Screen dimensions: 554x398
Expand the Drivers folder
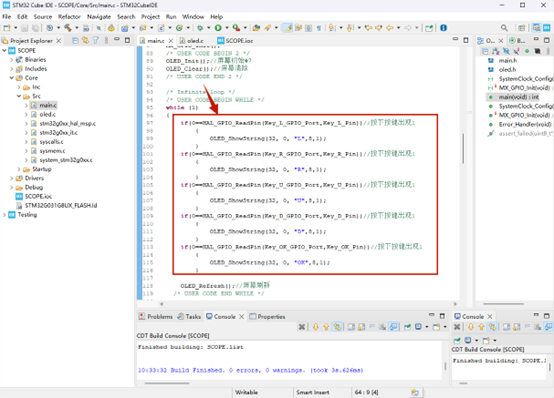click(12, 178)
